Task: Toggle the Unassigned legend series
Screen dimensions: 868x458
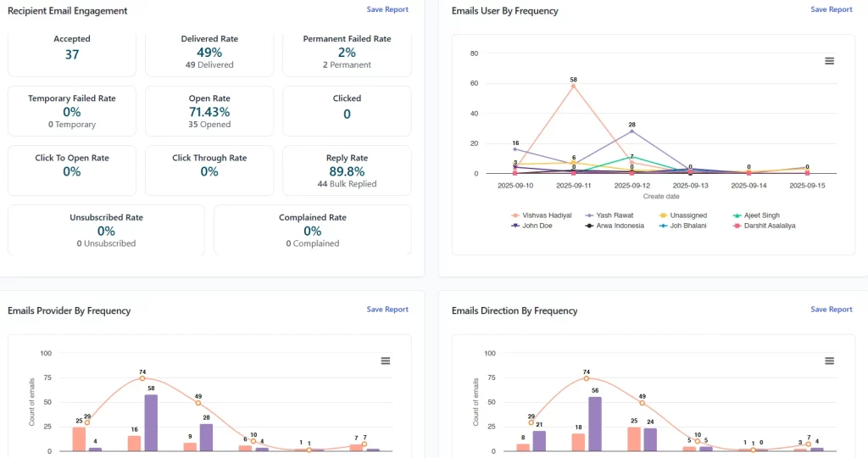Action: (x=683, y=215)
